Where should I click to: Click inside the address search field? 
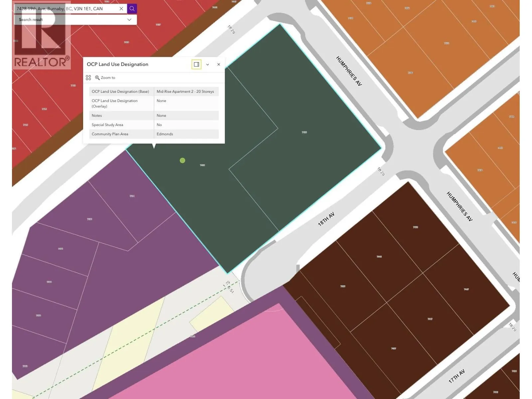tap(66, 9)
